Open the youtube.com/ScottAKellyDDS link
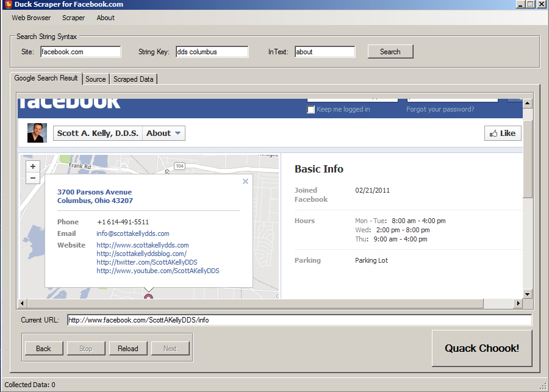 click(158, 271)
